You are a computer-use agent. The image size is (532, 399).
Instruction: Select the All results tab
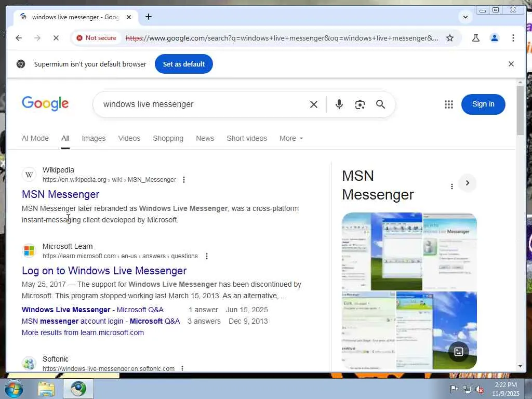coord(65,138)
